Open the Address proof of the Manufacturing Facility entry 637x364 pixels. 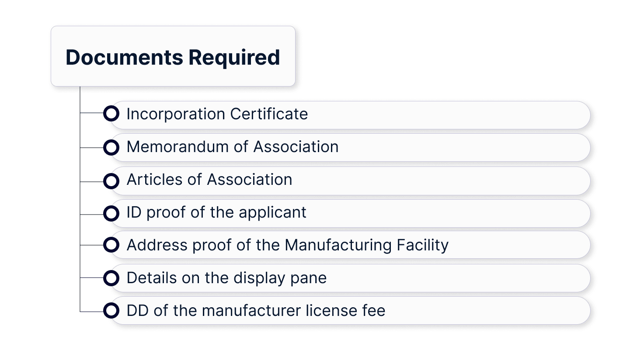[x=287, y=245]
